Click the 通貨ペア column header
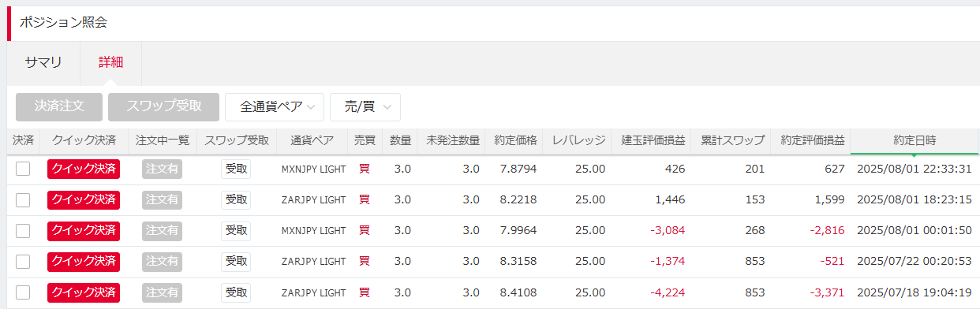Viewport: 980px width, 309px height. pyautogui.click(x=312, y=140)
